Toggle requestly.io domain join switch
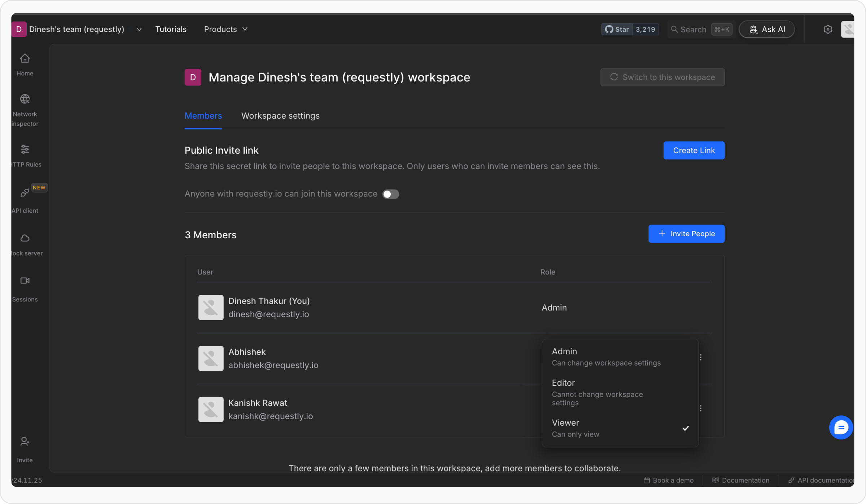 tap(390, 194)
